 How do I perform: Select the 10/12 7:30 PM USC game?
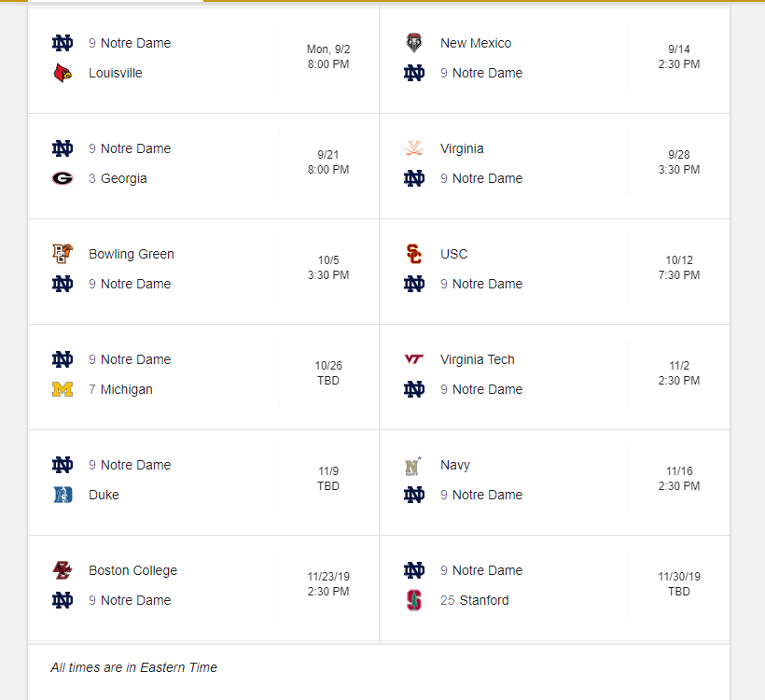(678, 268)
